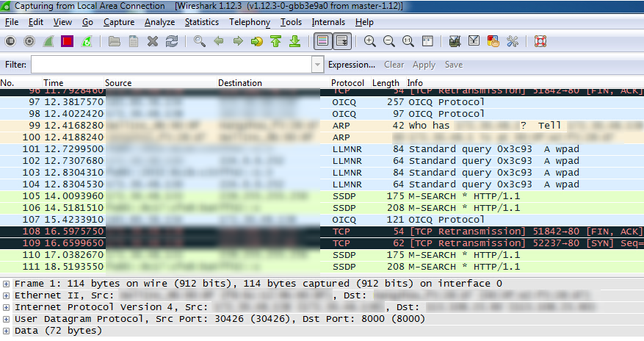Open the File menu

tap(12, 22)
